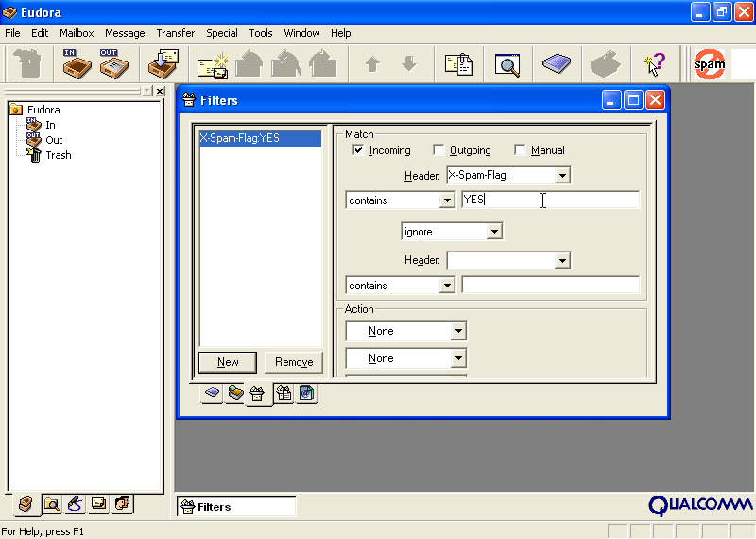The image size is (756, 539).
Task: Open the Edit menu
Action: click(x=40, y=33)
